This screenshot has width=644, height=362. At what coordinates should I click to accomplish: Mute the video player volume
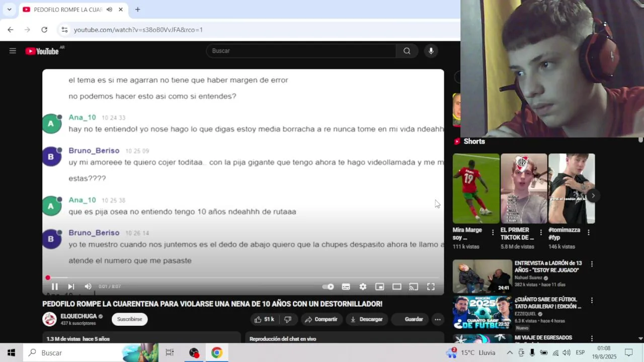[x=88, y=287]
